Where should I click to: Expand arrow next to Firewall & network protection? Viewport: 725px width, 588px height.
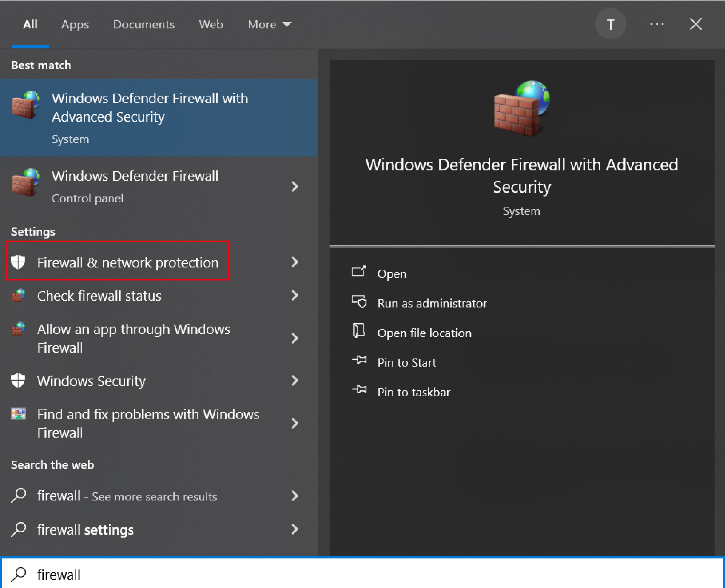tap(295, 262)
